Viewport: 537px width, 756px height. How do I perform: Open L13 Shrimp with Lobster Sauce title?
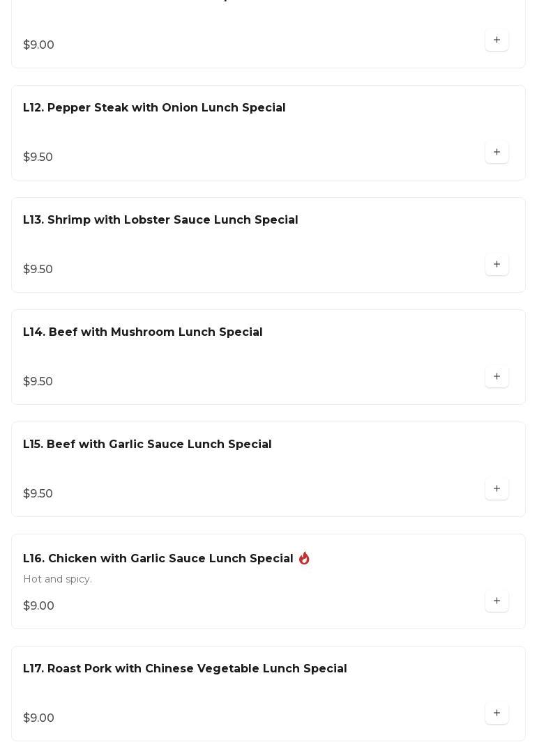tap(160, 219)
